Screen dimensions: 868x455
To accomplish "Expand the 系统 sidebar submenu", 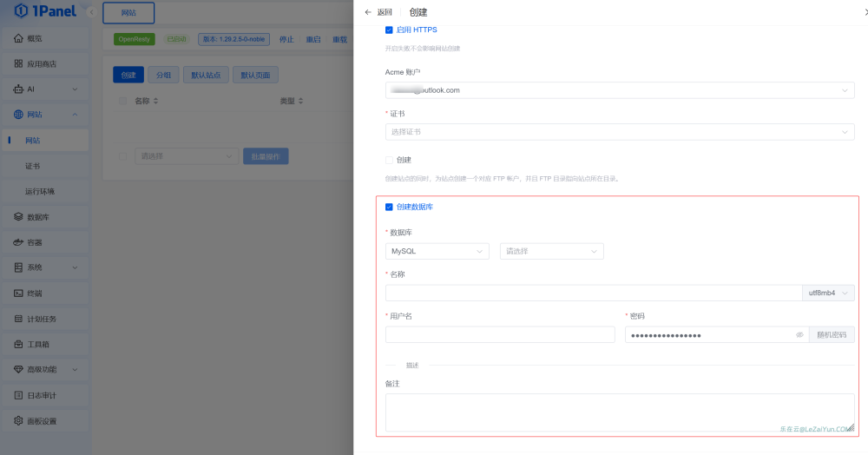I will [x=76, y=267].
